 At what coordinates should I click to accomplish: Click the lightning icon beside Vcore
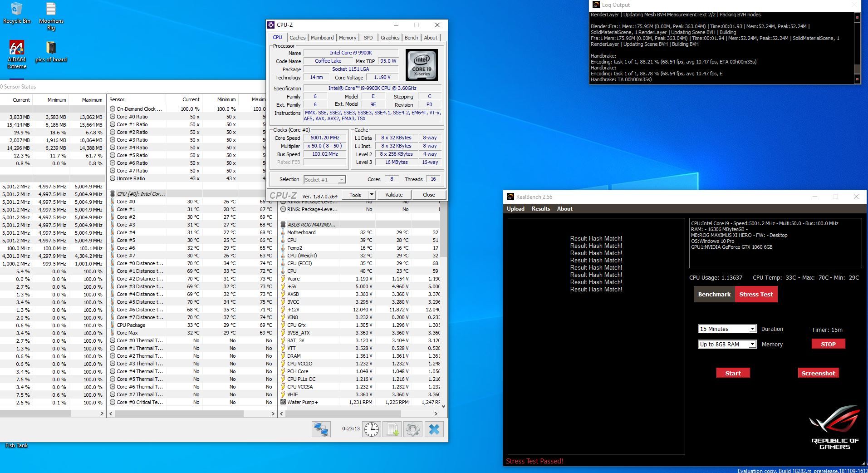(x=283, y=279)
